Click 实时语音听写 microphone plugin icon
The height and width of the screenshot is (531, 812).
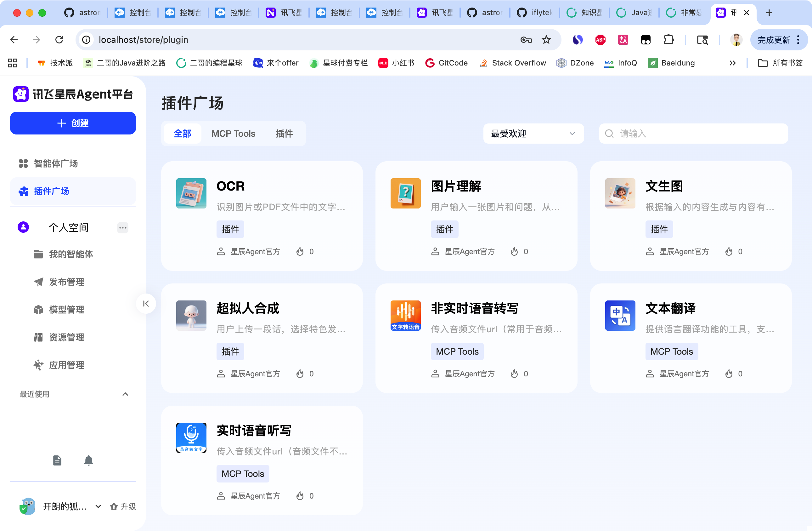(191, 438)
